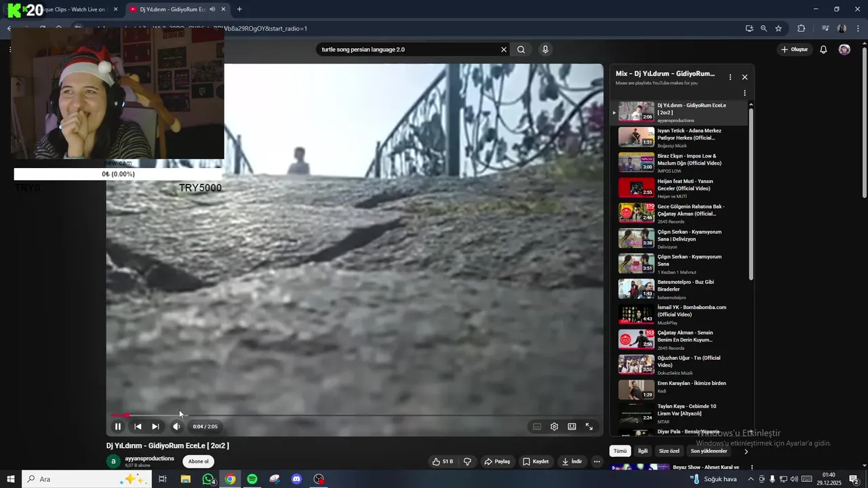Image resolution: width=868 pixels, height=488 pixels.
Task: Open Chrome media controls icon
Action: tap(825, 28)
